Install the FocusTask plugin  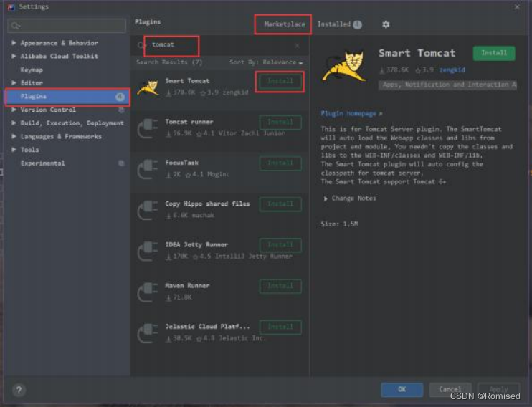pos(280,163)
